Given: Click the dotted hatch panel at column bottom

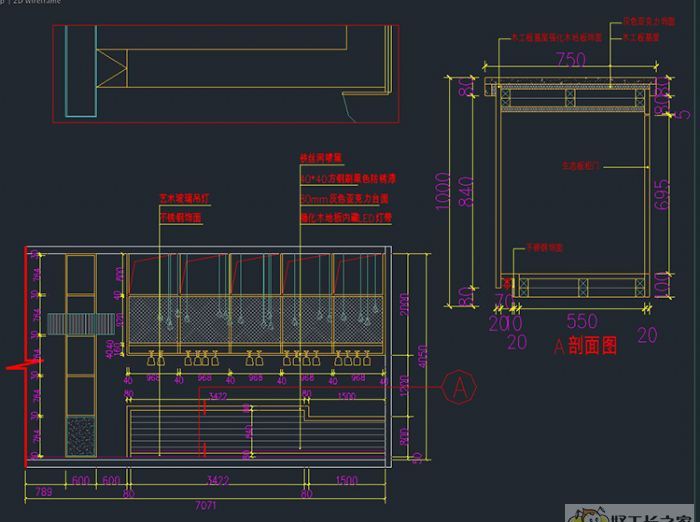Looking at the screenshot, I should [80, 436].
